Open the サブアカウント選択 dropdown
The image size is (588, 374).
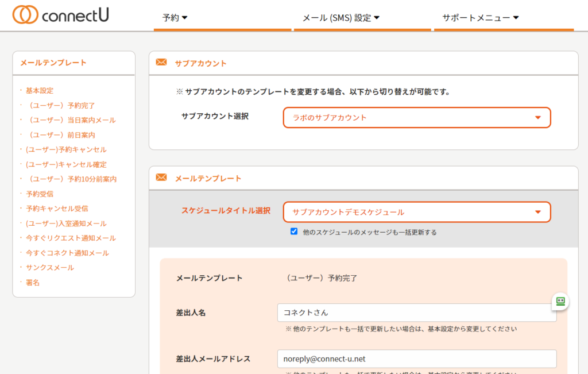[x=416, y=118]
